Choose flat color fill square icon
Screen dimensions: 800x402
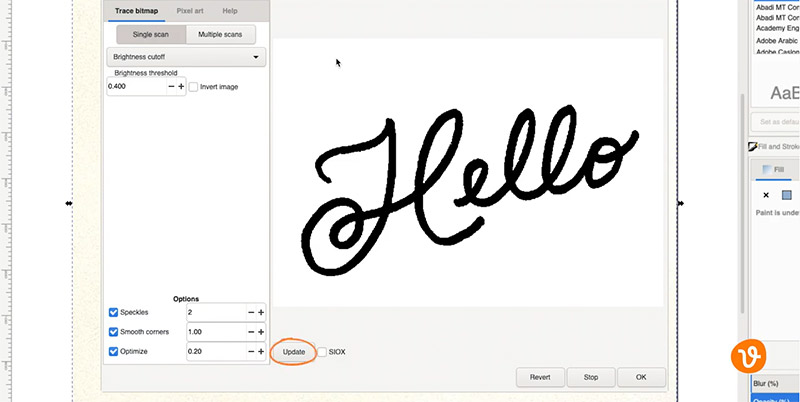click(x=786, y=195)
